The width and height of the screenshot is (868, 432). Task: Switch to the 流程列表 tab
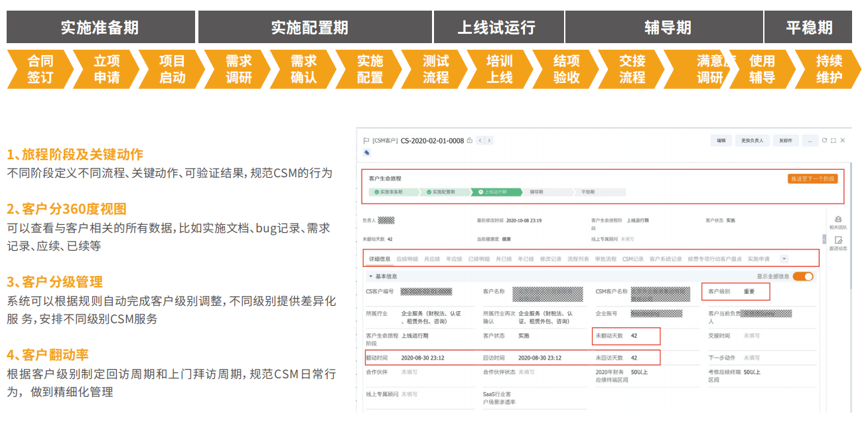tap(578, 259)
